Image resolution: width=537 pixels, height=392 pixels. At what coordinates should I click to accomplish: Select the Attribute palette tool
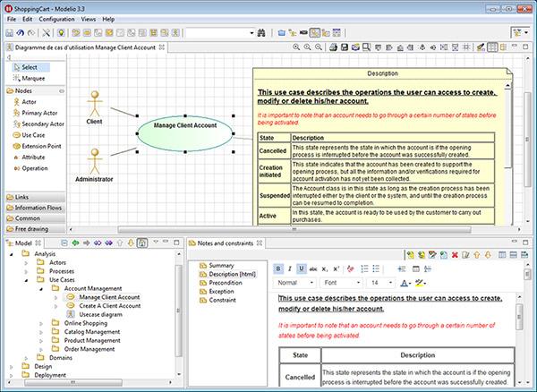(34, 157)
